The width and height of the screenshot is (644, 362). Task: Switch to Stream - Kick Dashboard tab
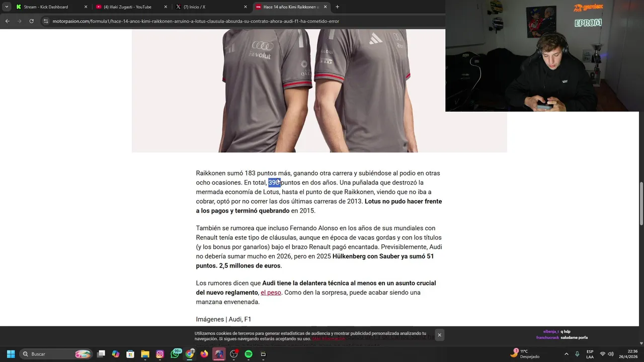coord(50,7)
